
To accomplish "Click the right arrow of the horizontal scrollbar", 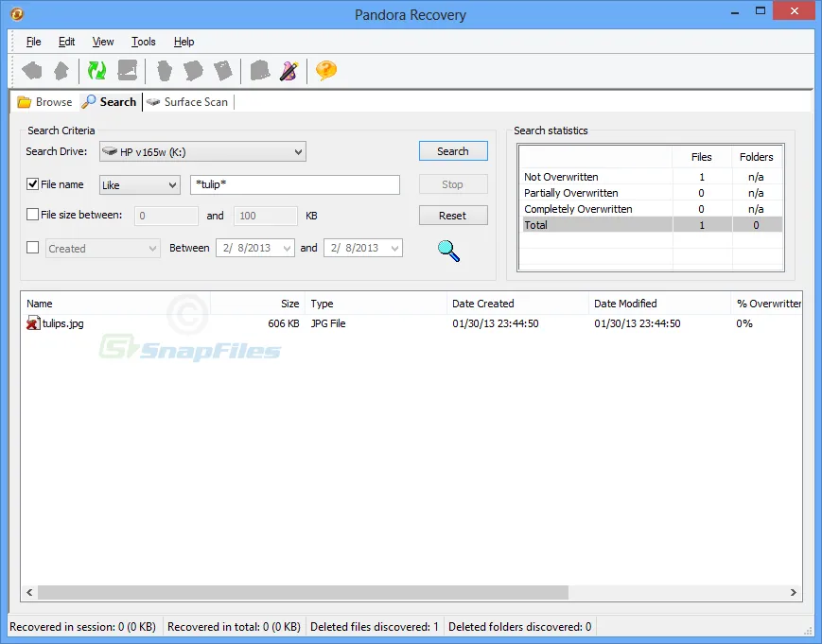I will [x=794, y=592].
